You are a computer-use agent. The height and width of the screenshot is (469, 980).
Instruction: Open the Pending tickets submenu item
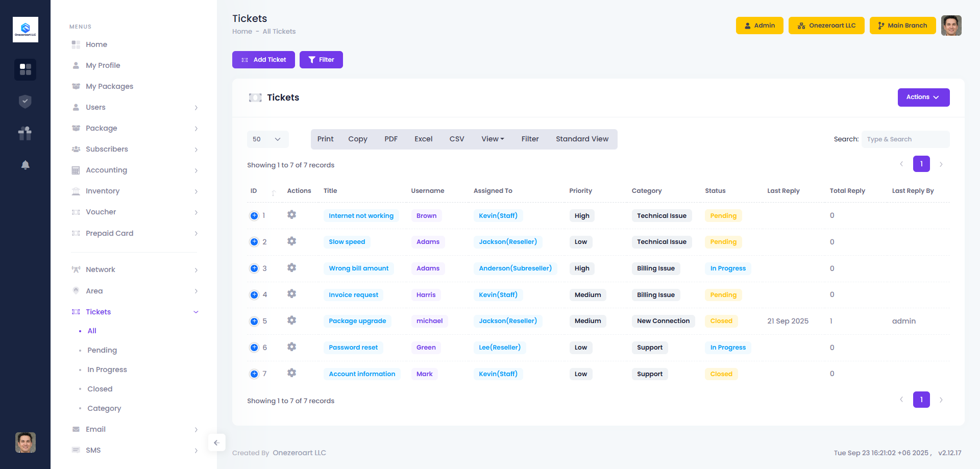pos(102,350)
